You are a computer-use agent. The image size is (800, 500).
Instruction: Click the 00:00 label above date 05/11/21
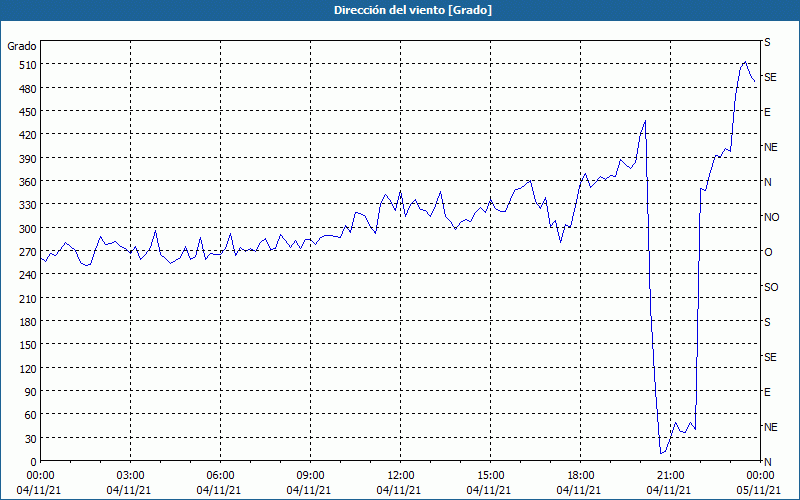tap(761, 476)
